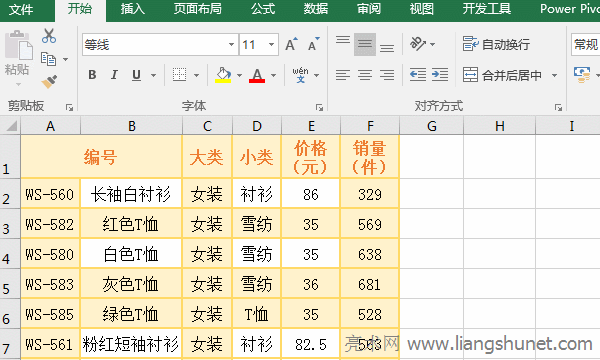Decrease font size with small A icon
Image resolution: width=600 pixels, height=360 pixels.
[314, 45]
